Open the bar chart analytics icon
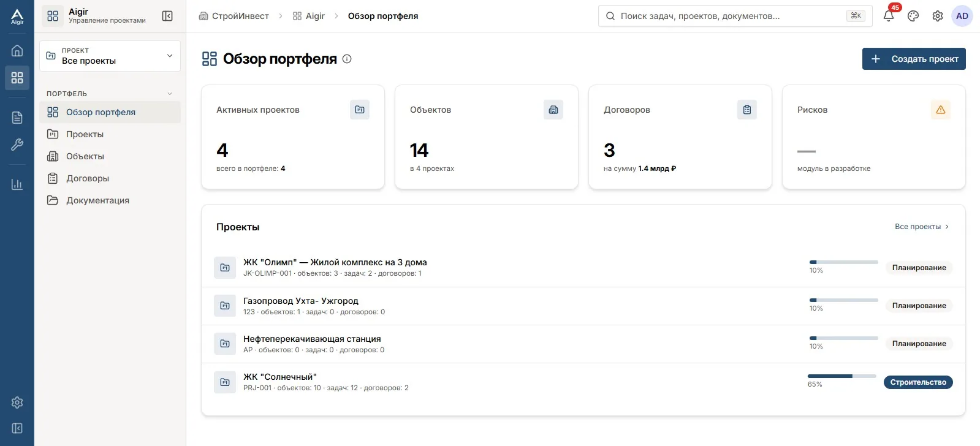Viewport: 980px width, 446px height. coord(17,184)
